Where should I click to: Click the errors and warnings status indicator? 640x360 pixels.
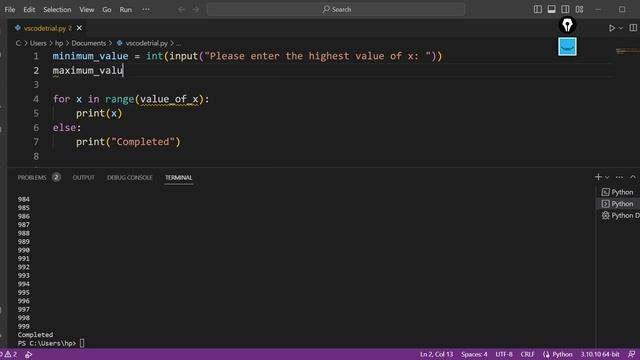click(x=8, y=354)
